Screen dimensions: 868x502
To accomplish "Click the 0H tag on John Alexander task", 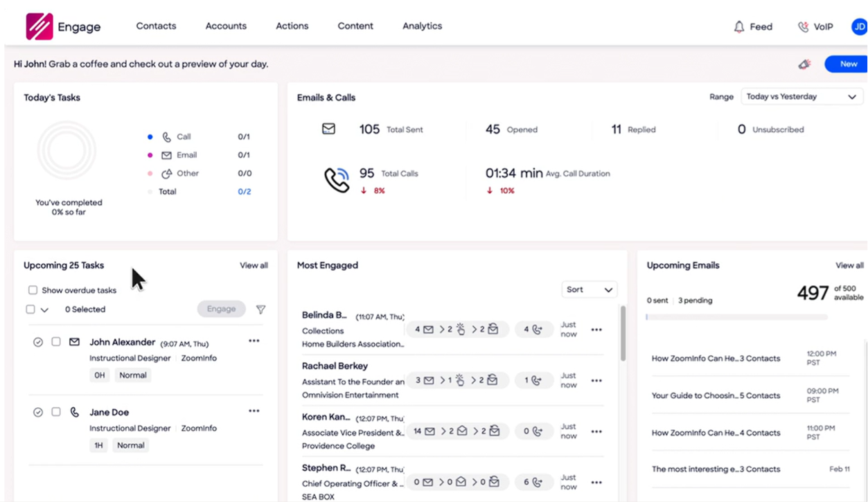I will click(x=100, y=375).
